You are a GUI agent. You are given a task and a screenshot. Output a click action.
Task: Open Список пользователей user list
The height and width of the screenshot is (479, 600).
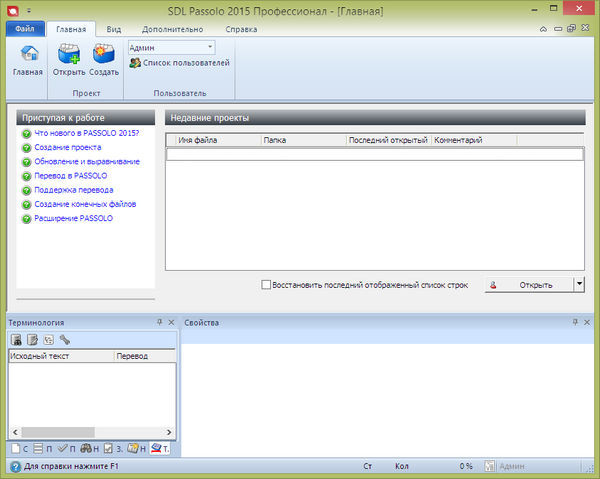click(180, 63)
